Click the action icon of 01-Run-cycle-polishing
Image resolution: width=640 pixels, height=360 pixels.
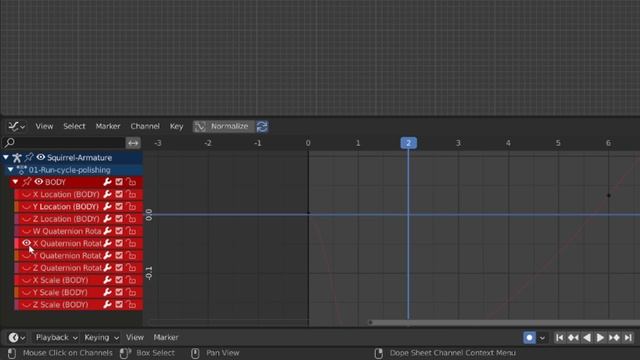point(21,169)
